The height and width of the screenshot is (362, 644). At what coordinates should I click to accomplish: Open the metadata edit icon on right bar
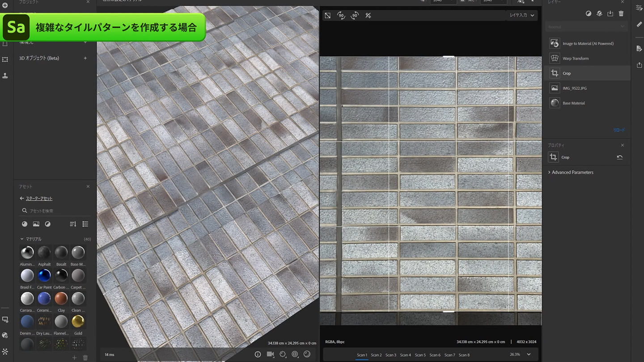click(x=639, y=48)
